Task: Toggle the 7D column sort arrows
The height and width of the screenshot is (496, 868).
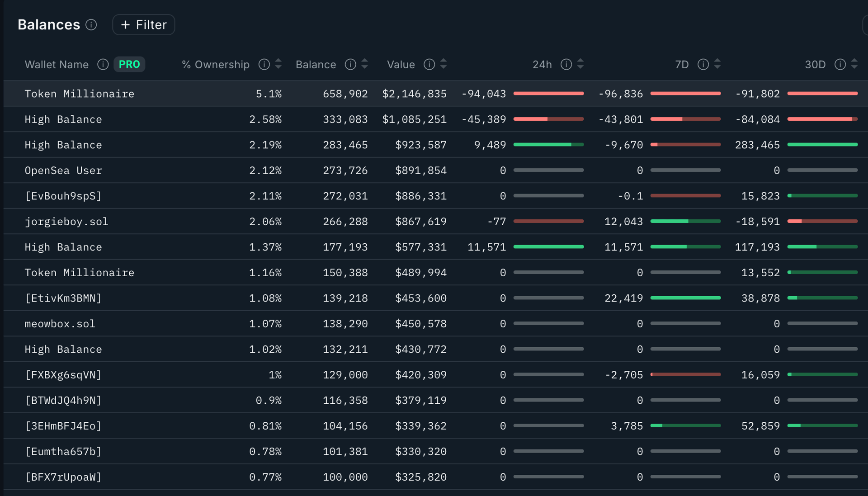Action: pyautogui.click(x=717, y=64)
